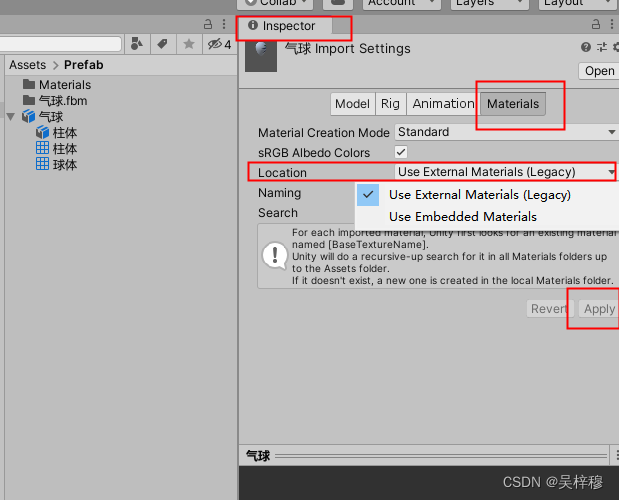Screen dimensions: 619x500
Task: Click Prefab in the breadcrumb path
Action: pos(84,65)
